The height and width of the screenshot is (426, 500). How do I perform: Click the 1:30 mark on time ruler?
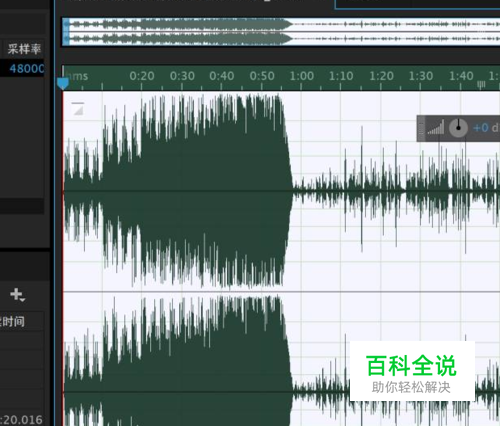421,76
